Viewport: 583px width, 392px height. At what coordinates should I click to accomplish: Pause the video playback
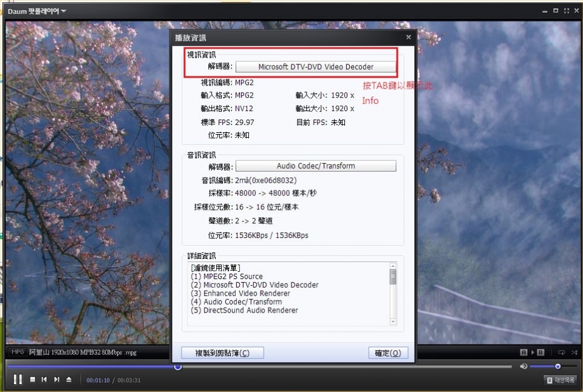tap(18, 379)
